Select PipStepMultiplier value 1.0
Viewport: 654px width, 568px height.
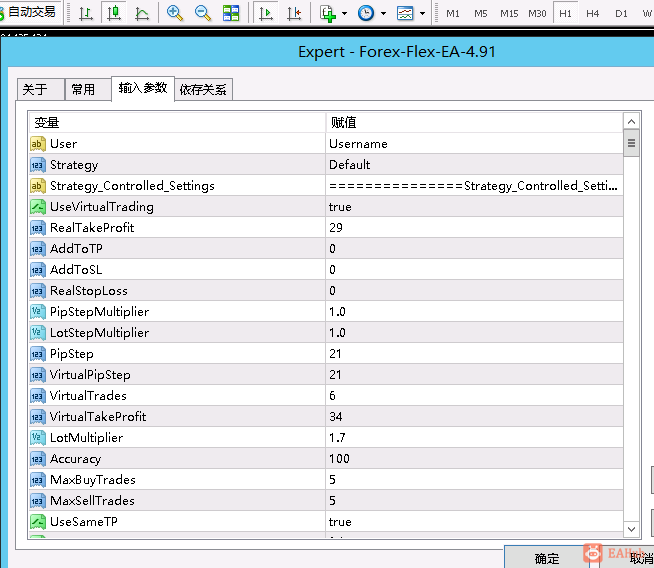[474, 312]
